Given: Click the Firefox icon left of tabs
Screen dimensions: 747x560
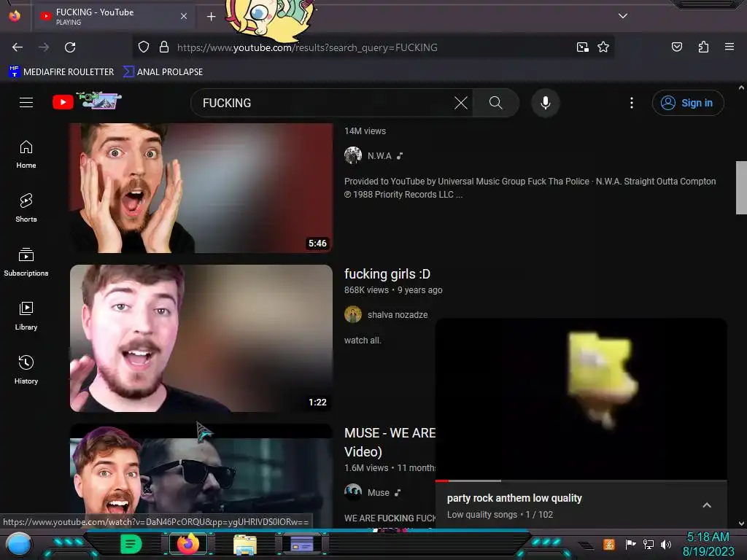Looking at the screenshot, I should click(15, 16).
